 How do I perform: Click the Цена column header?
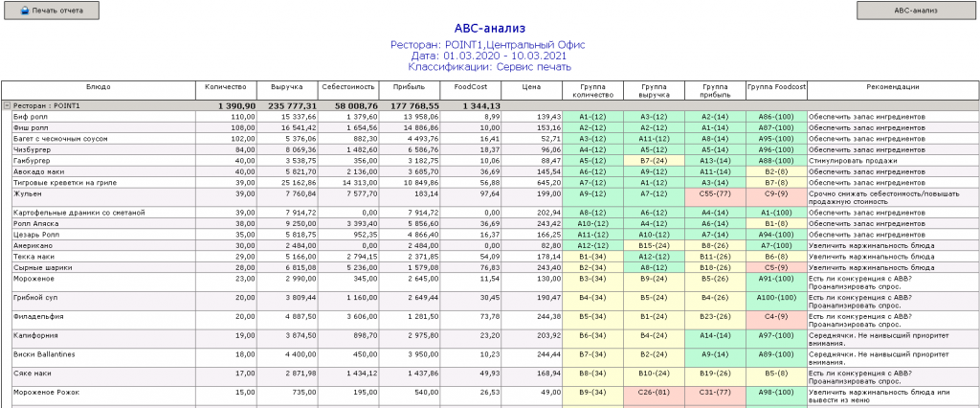coord(531,88)
